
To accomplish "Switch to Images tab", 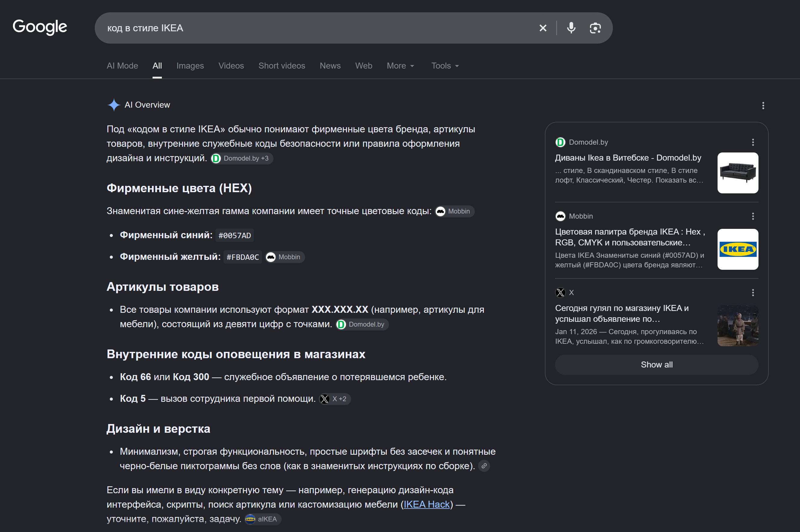I will click(190, 66).
